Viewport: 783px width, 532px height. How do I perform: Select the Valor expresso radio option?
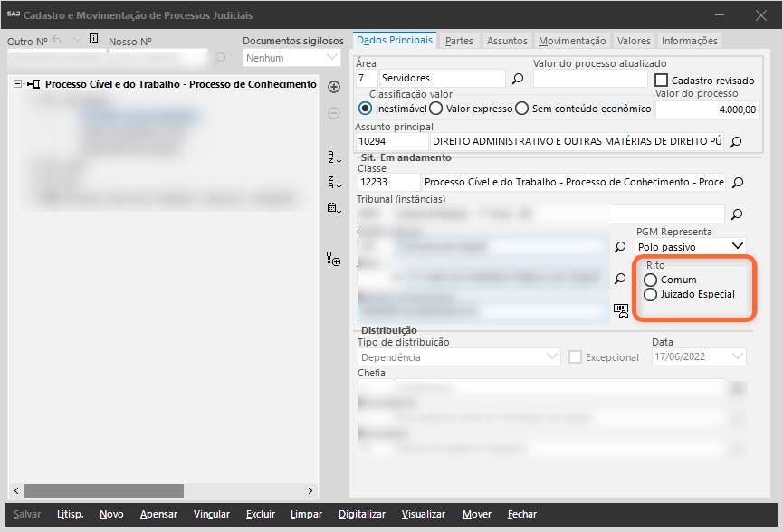coord(436,109)
